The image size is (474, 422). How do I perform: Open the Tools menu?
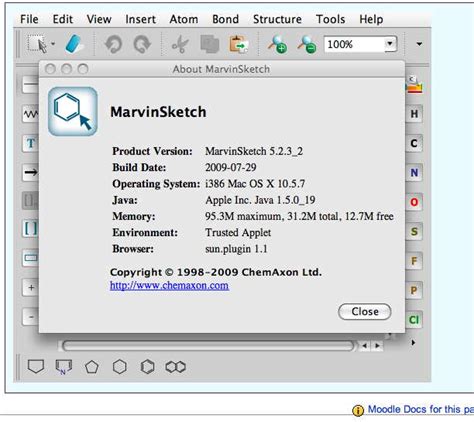tap(330, 19)
